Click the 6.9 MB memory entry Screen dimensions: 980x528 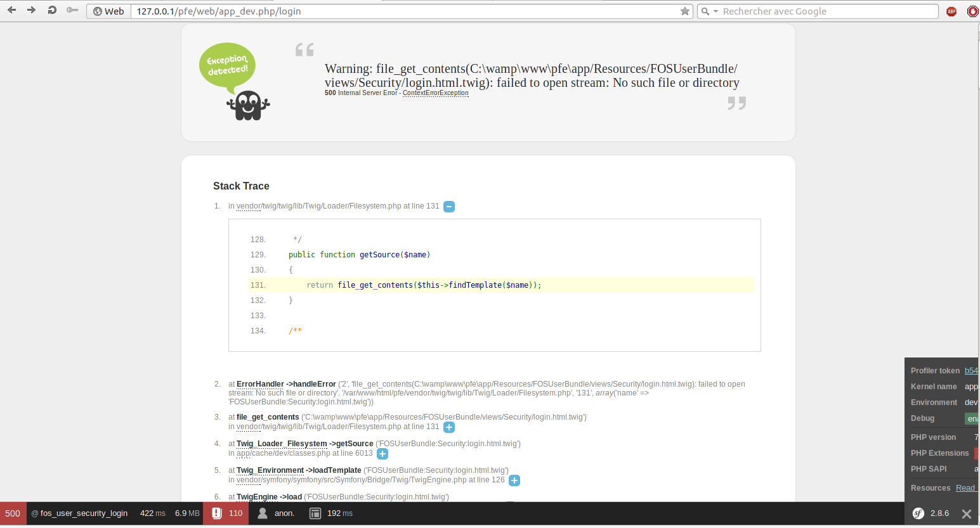tap(187, 513)
